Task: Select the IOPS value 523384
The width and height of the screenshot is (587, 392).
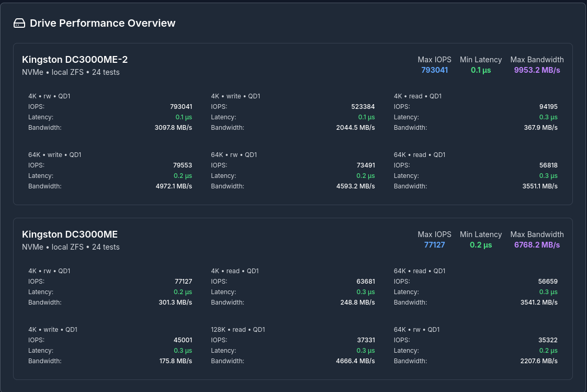Action: [363, 107]
